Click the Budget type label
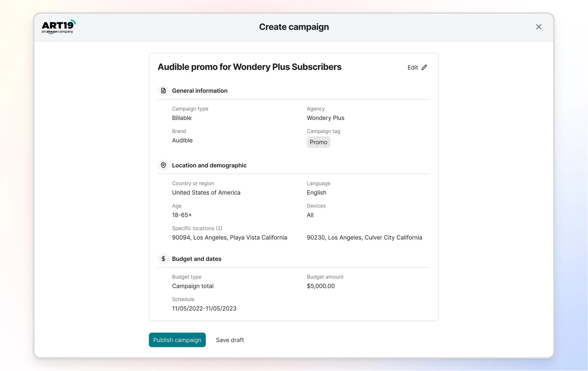The height and width of the screenshot is (371, 588). pyautogui.click(x=187, y=277)
